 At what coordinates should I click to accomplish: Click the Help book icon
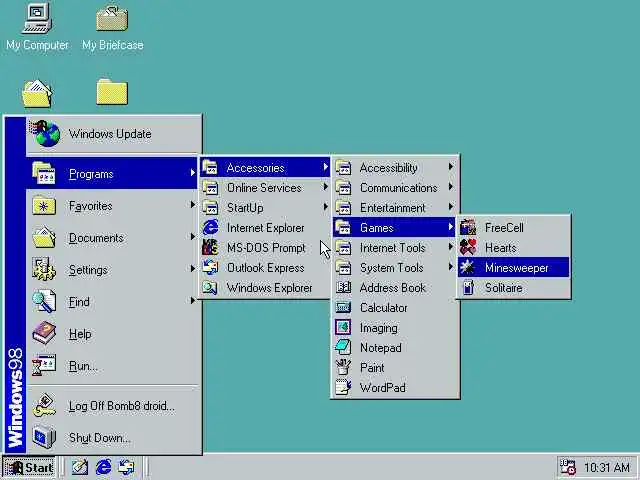[x=44, y=333]
